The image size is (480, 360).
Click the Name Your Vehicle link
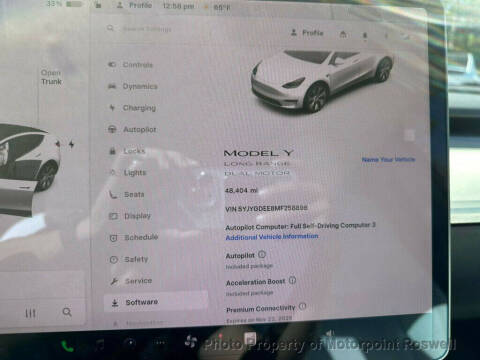click(388, 159)
